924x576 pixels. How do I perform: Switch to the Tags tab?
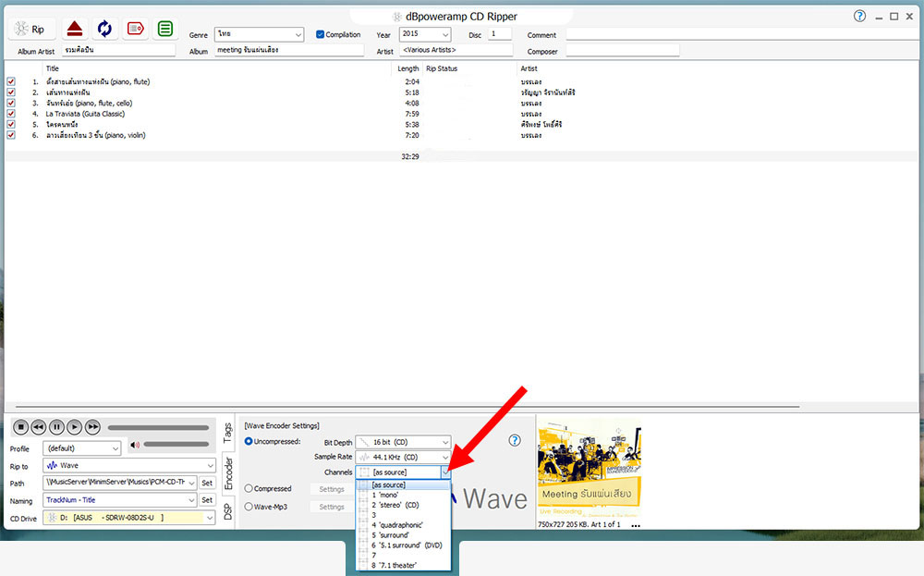click(227, 431)
